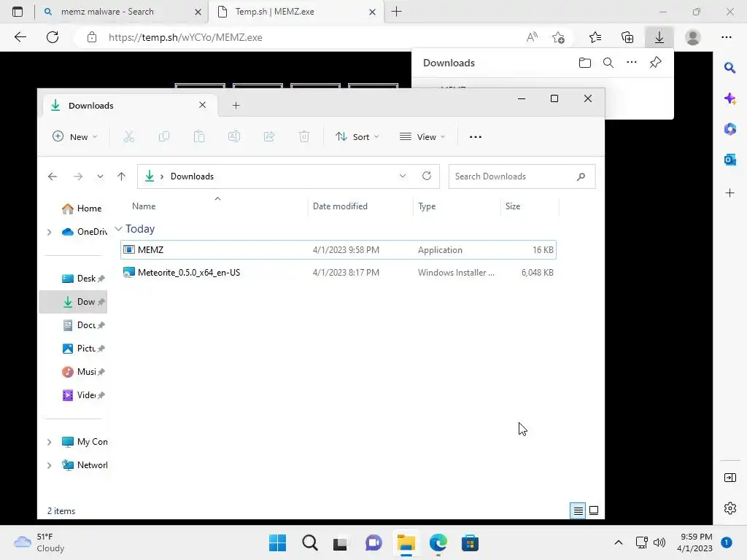Click the Read aloud icon in address bar
Image resolution: width=747 pixels, height=560 pixels.
[x=532, y=37]
